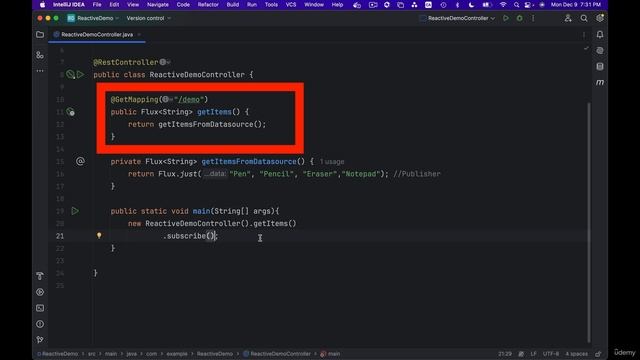This screenshot has width=640, height=360.
Task: Open the Terminal tool window
Action: pyautogui.click(x=40, y=308)
